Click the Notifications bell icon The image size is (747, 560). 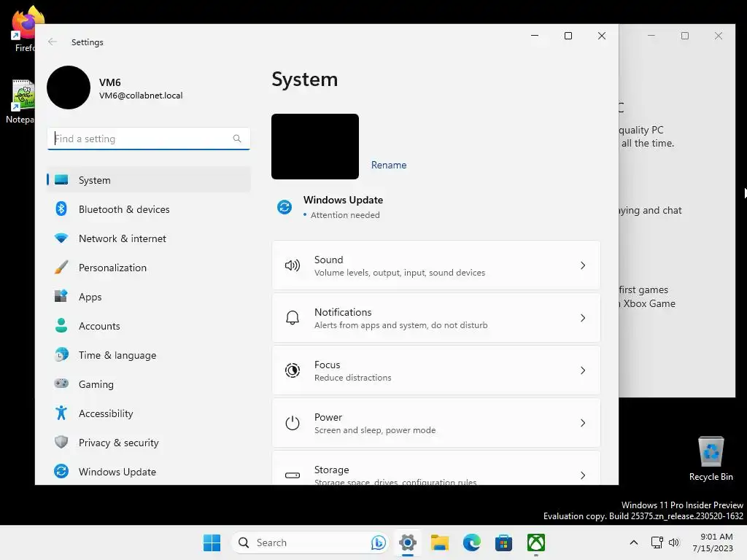pyautogui.click(x=292, y=318)
